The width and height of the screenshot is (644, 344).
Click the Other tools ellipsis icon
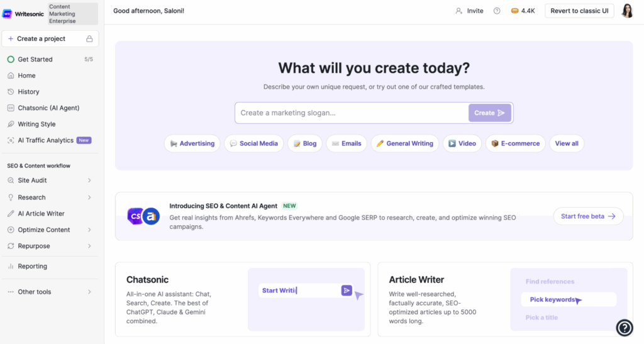(11, 292)
